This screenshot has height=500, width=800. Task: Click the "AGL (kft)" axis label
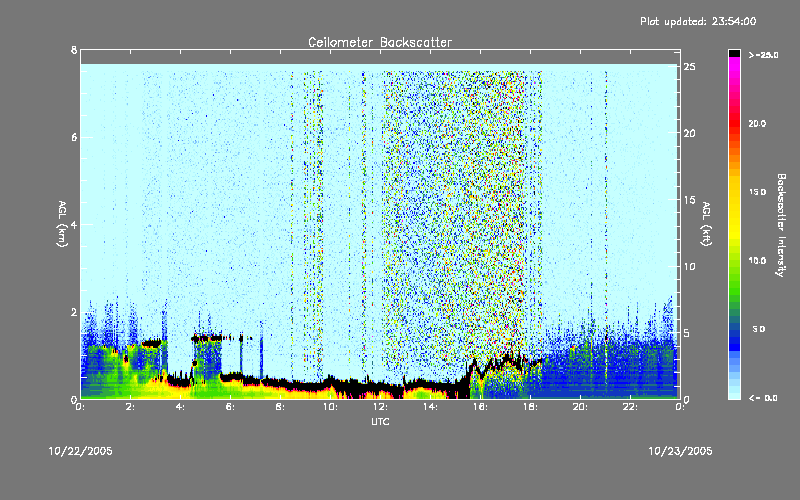tap(706, 224)
